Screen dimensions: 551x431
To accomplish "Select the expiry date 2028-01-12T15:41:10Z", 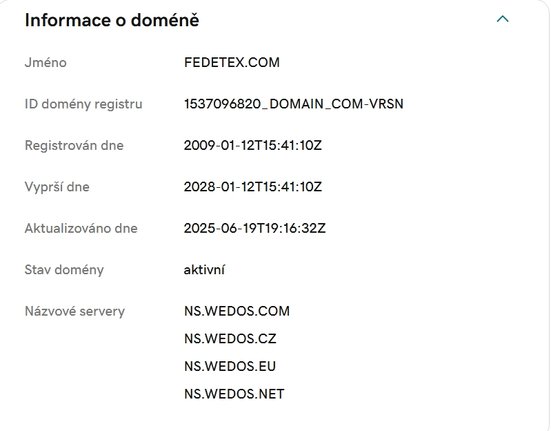I will pos(253,187).
